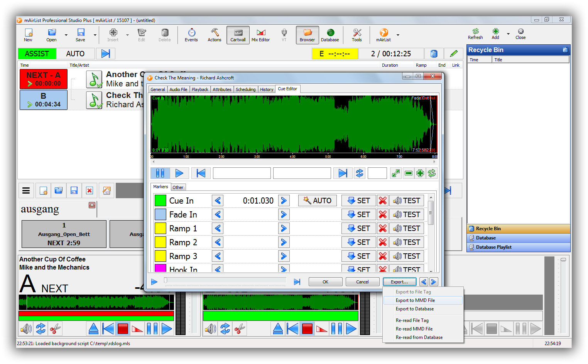Click the mAirList toolbar icon
The image size is (588, 364).
pos(384,35)
